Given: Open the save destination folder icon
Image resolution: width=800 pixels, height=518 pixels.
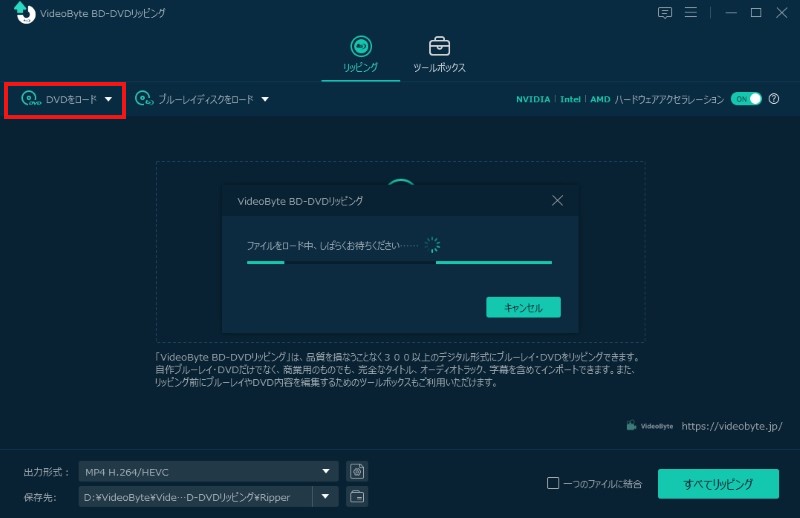Looking at the screenshot, I should tap(357, 496).
